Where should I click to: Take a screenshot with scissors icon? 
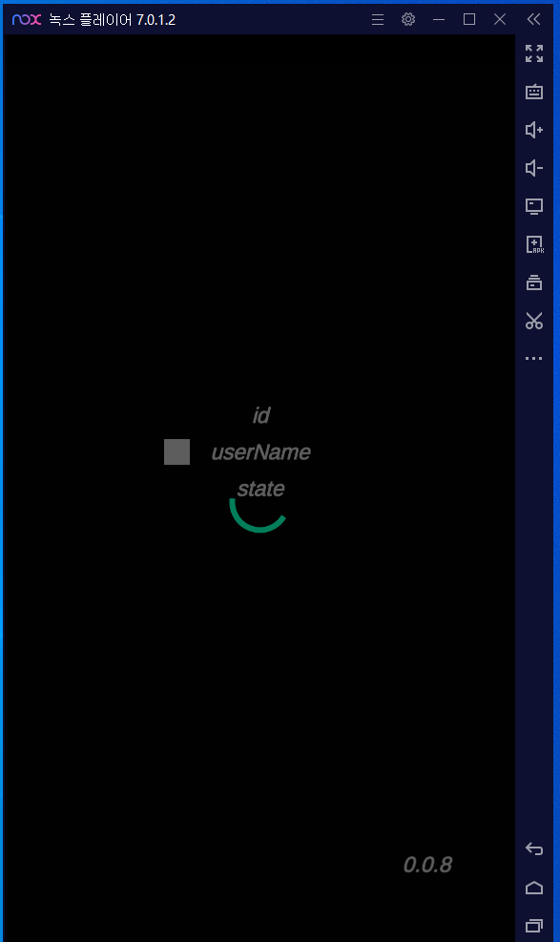coord(533,321)
